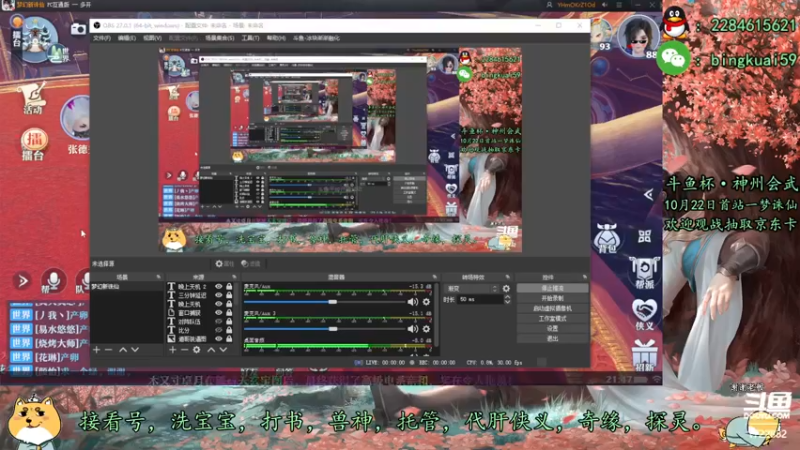Toggle visibility eye for the 窗口捕获 source
The image size is (800, 450).
point(218,313)
